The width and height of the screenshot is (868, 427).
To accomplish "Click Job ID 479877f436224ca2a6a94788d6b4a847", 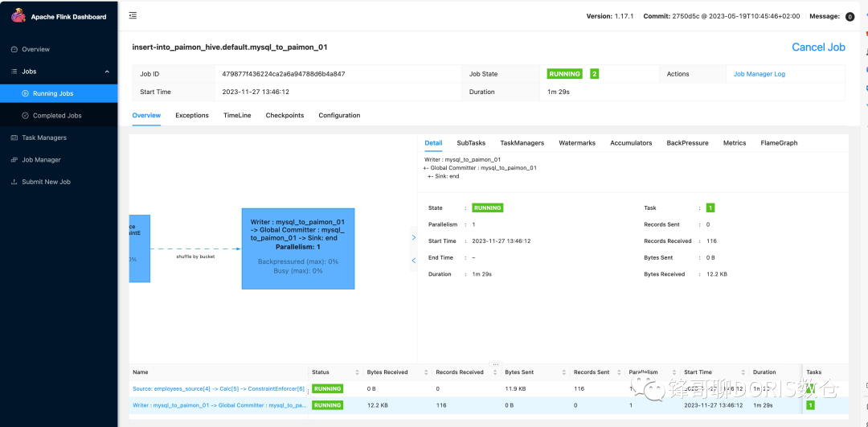I will (x=284, y=74).
